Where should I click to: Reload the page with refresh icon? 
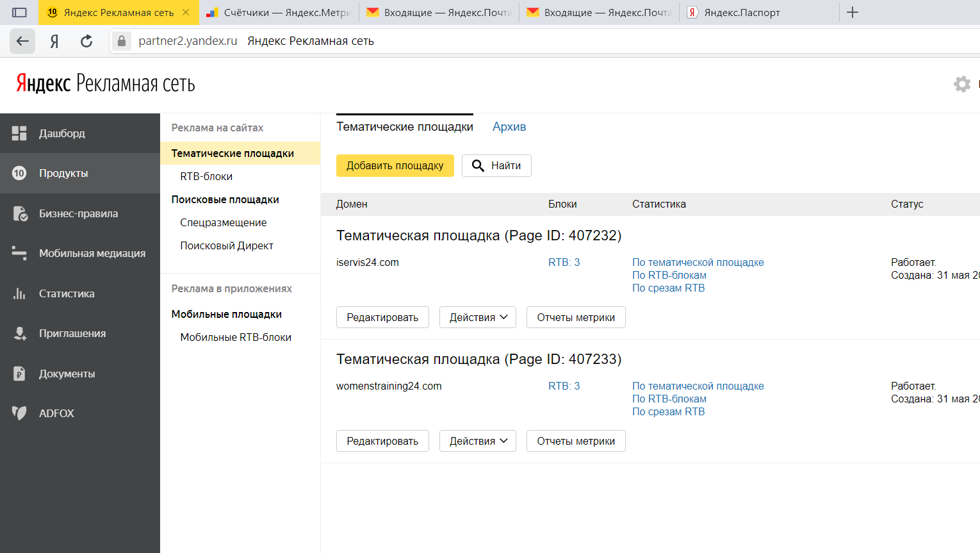point(86,41)
